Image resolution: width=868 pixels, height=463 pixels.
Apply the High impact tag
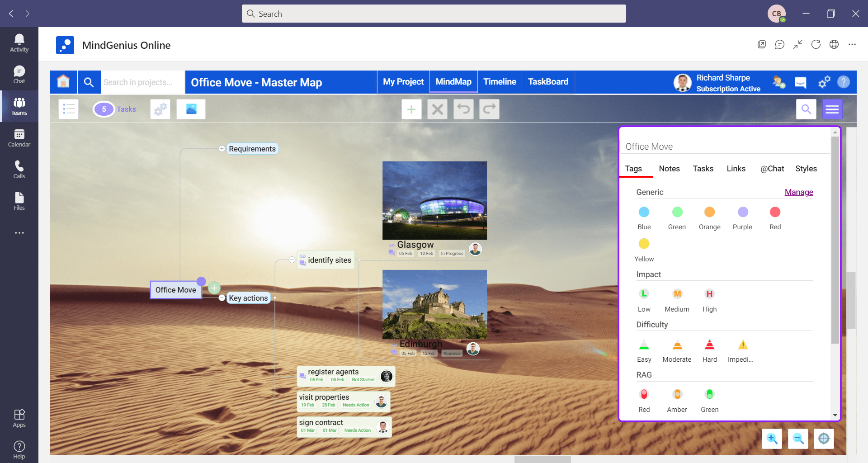(x=709, y=293)
